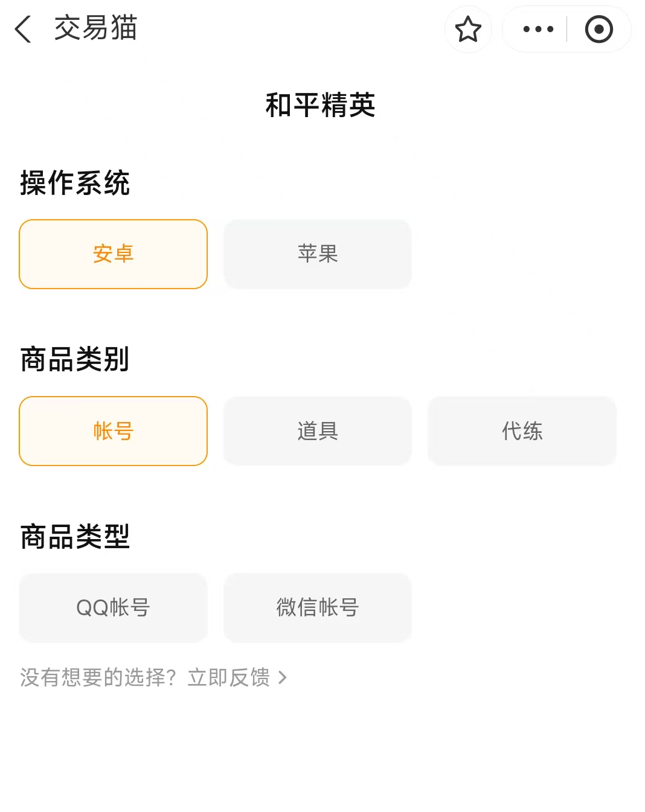Viewport: 645px width, 812px height.
Task: Click the 商品类型 section heading
Action: (75, 537)
